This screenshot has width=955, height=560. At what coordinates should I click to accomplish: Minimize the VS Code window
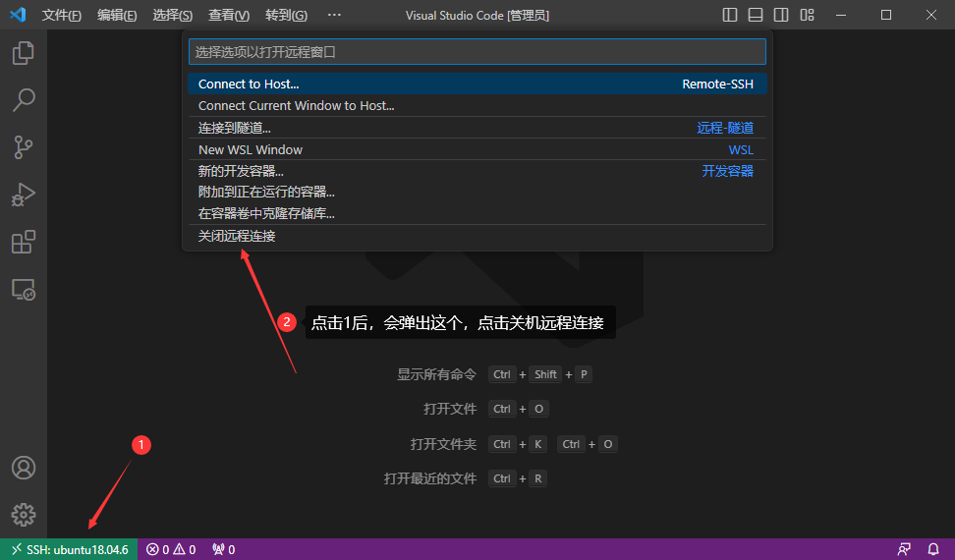[841, 15]
